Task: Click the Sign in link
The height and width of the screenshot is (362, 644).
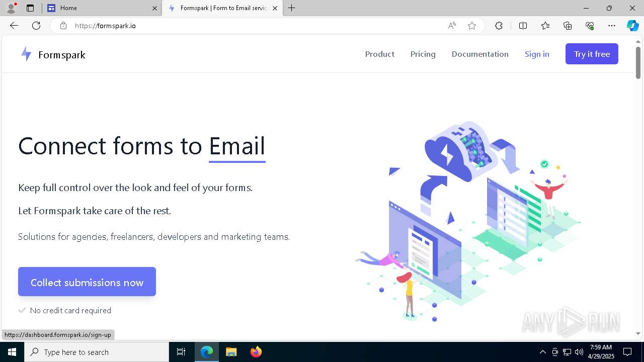Action: pyautogui.click(x=537, y=54)
